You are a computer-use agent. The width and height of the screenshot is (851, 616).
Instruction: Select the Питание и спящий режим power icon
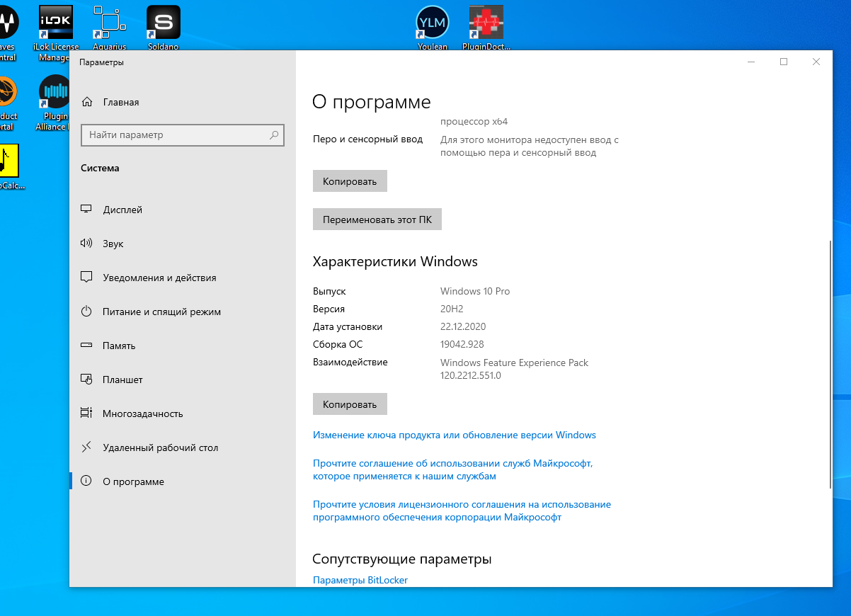pyautogui.click(x=86, y=312)
